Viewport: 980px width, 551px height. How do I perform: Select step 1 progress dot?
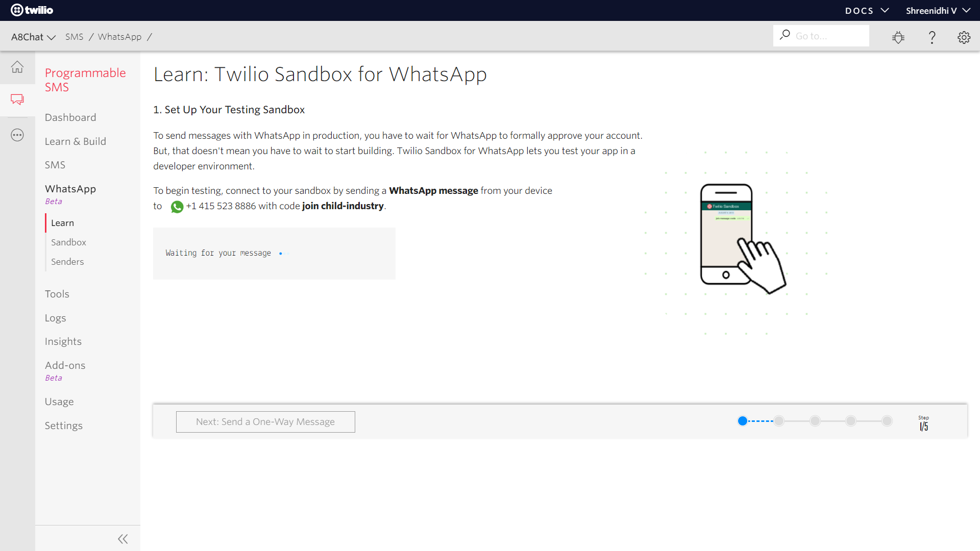tap(743, 421)
